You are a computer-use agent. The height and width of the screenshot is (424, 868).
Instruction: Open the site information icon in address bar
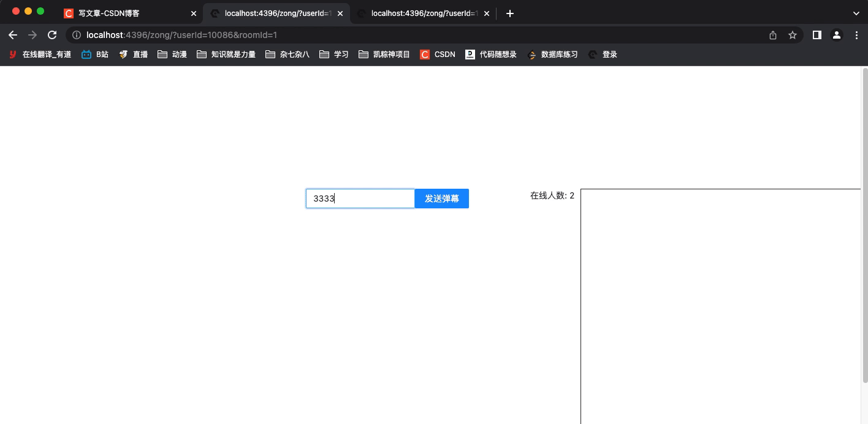pos(77,35)
